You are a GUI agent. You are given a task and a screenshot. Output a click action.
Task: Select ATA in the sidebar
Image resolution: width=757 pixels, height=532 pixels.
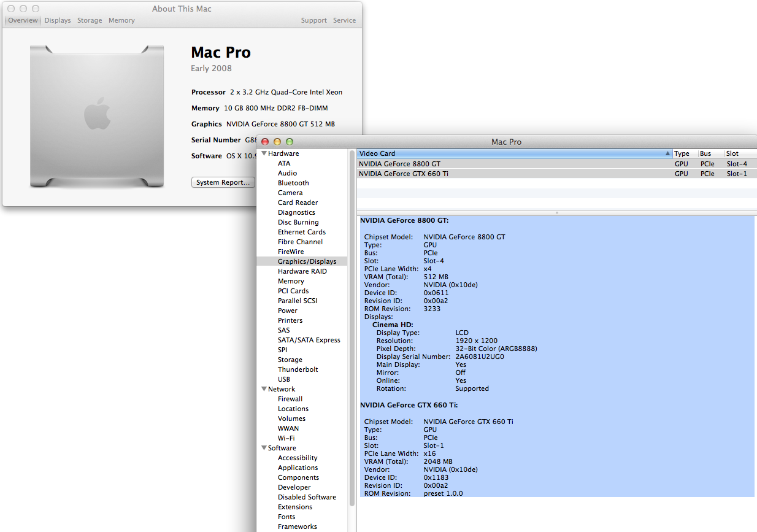coord(284,163)
